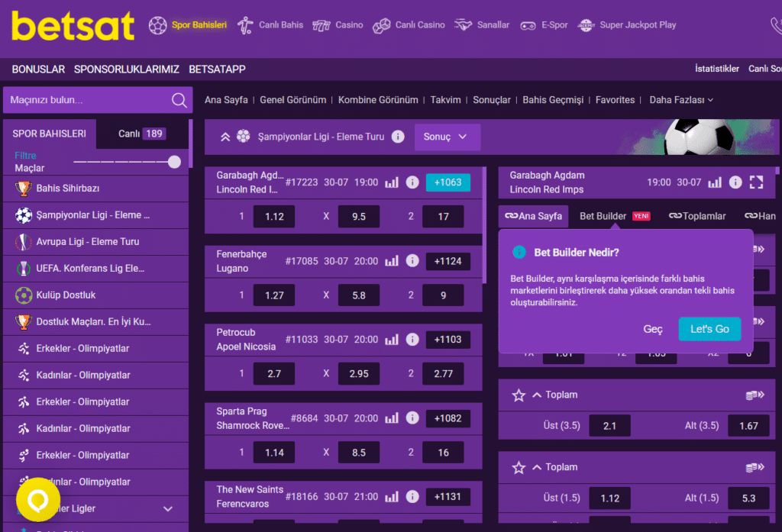The image size is (782, 532).
Task: Open the Takvim link
Action: (x=445, y=100)
